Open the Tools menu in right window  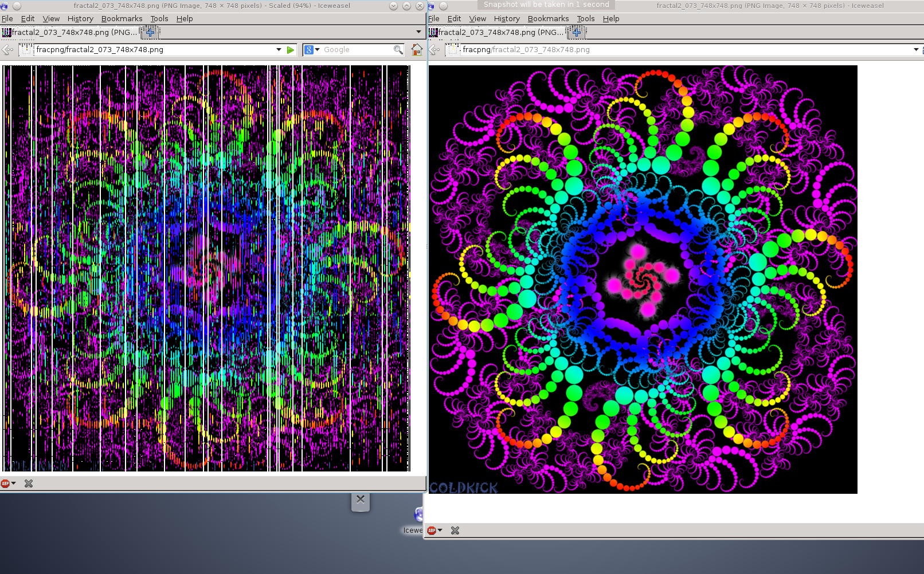585,18
